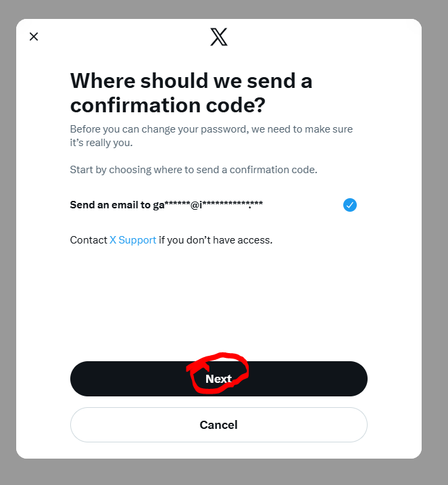Click the empty white area above Next button
The image size is (448, 485).
click(219, 304)
